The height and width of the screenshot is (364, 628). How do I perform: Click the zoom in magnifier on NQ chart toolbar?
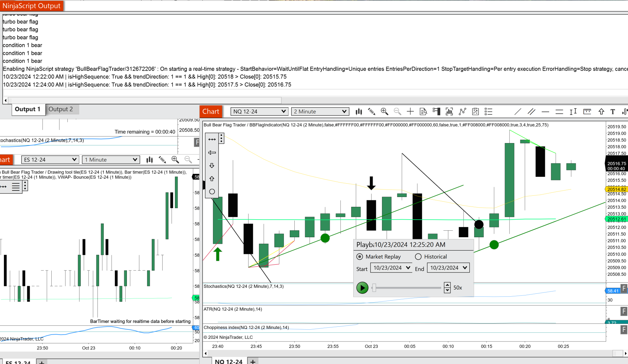tap(384, 112)
